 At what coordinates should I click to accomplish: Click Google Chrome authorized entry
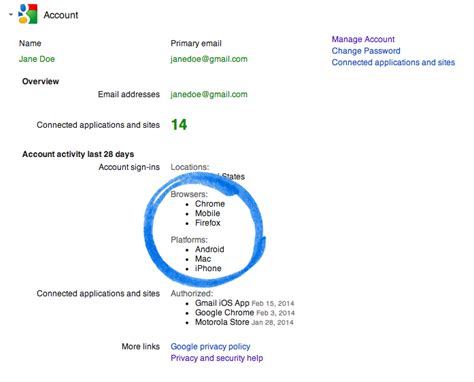(x=245, y=313)
